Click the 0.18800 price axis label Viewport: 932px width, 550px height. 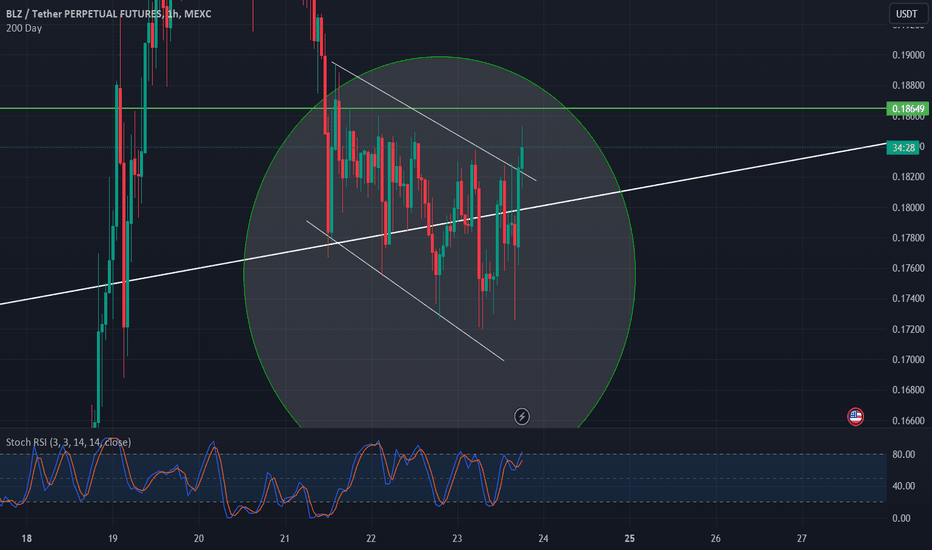(x=908, y=86)
